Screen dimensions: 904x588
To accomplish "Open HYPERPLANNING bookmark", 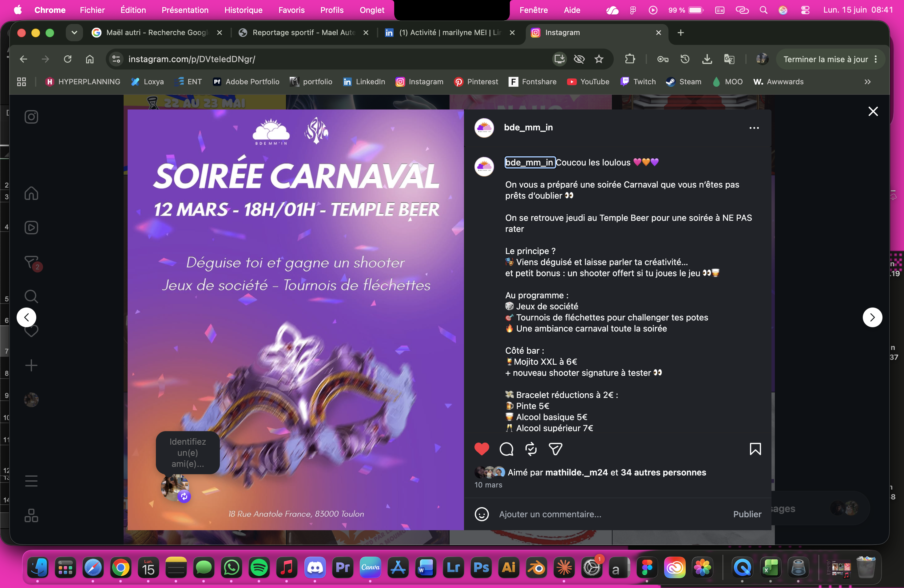I will [x=82, y=82].
